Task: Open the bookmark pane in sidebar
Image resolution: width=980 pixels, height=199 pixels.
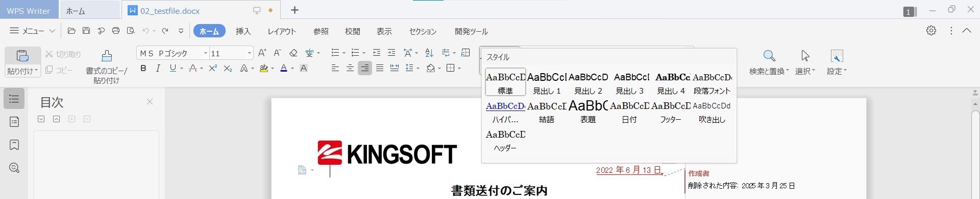Action: point(14,145)
